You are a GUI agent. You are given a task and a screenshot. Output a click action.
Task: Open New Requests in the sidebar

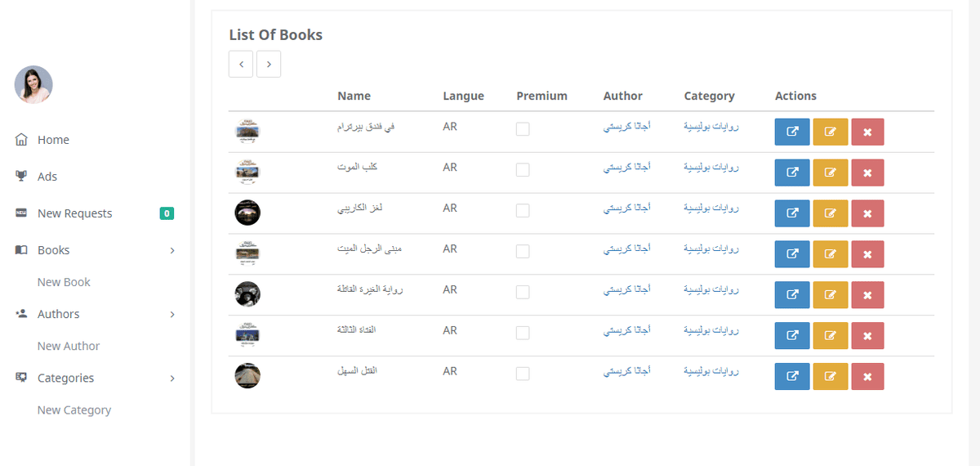[75, 213]
